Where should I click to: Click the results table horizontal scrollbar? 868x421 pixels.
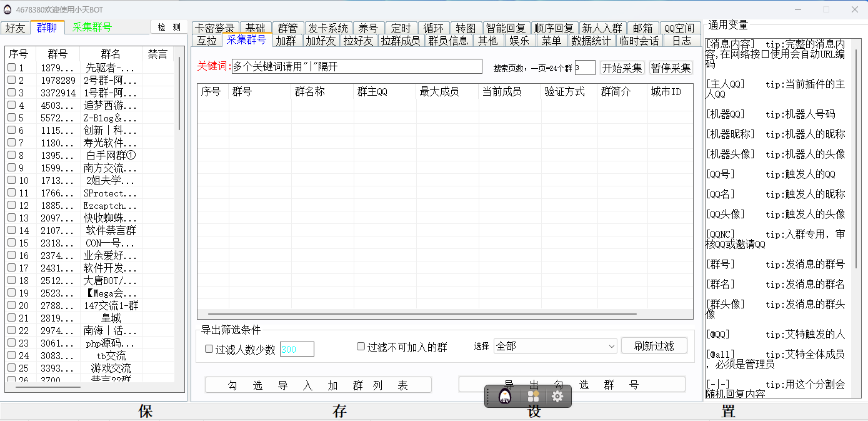(x=422, y=314)
